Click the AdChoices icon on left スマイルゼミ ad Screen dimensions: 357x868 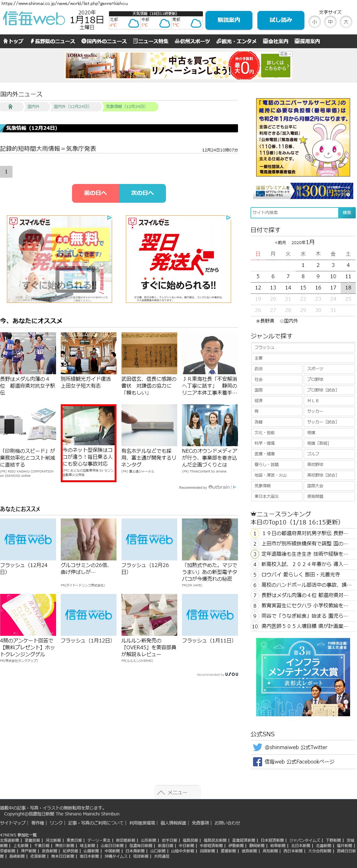109,218
